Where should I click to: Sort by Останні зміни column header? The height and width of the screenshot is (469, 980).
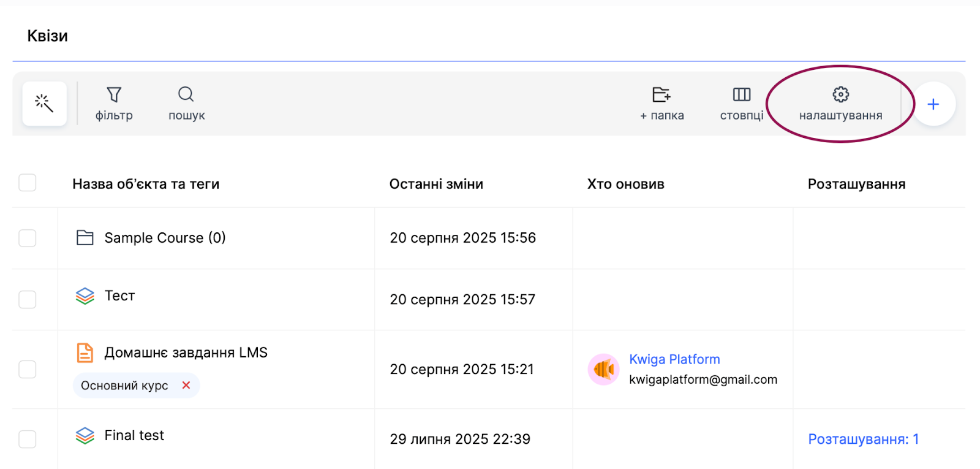pos(436,184)
